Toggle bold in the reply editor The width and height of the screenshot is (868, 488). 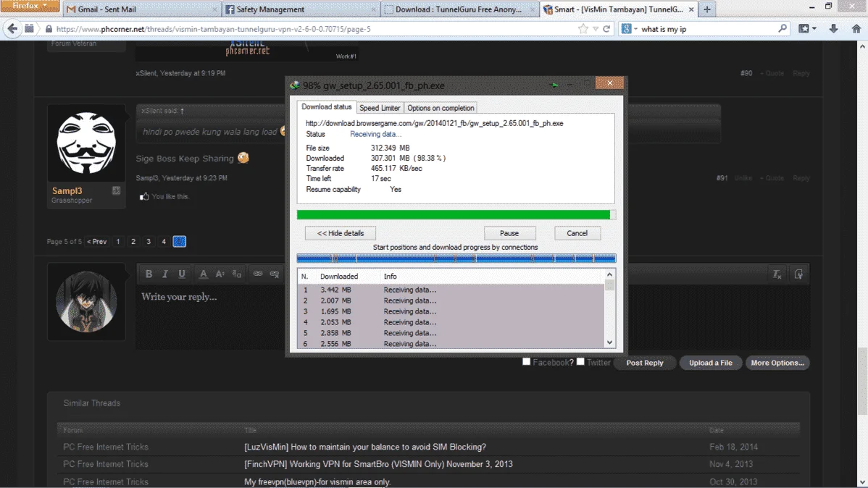[149, 274]
